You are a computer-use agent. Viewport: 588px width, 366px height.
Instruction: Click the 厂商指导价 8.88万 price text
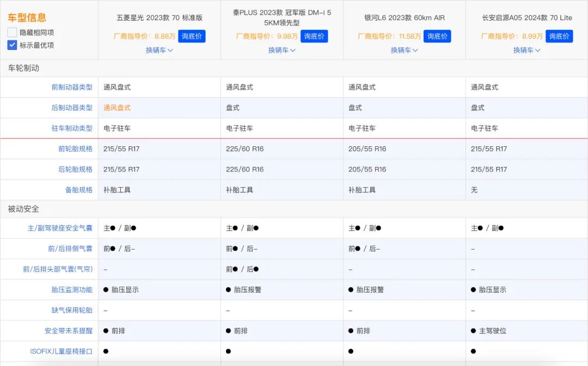coord(144,36)
